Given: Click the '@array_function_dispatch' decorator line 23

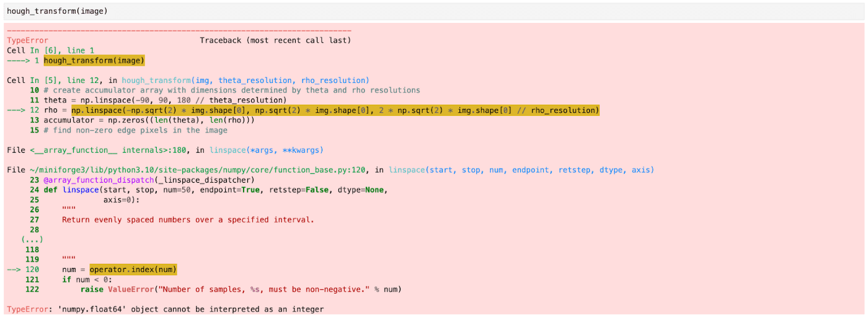Looking at the screenshot, I should click(x=149, y=180).
